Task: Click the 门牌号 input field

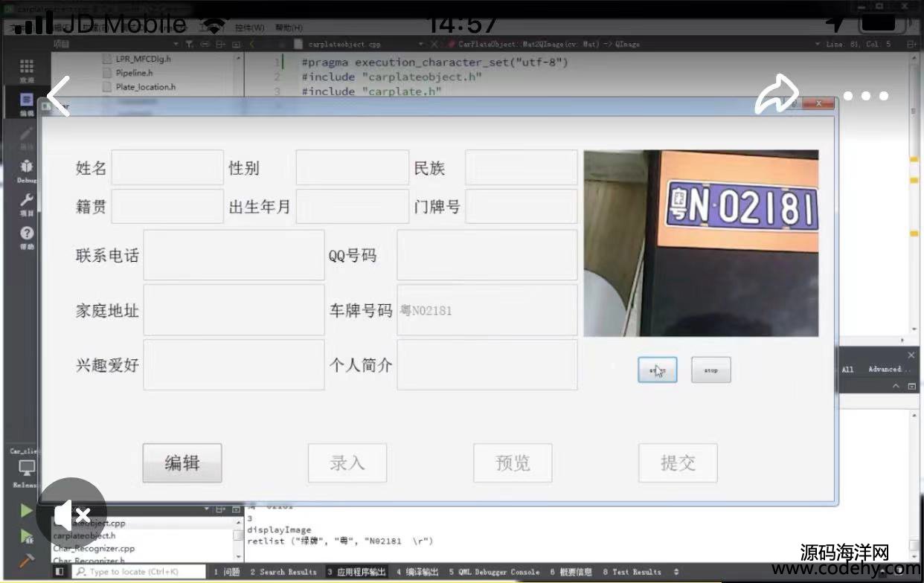Action: [521, 206]
